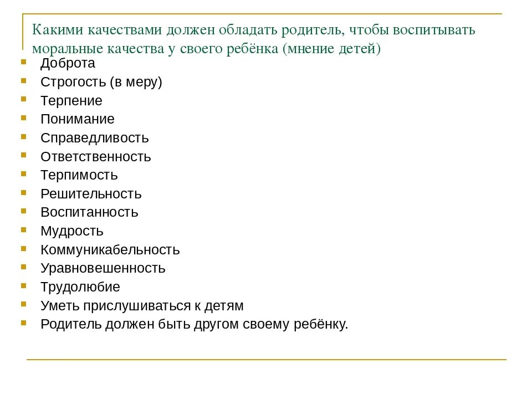
Task: Click the item "Решительность"
Action: 91,194
